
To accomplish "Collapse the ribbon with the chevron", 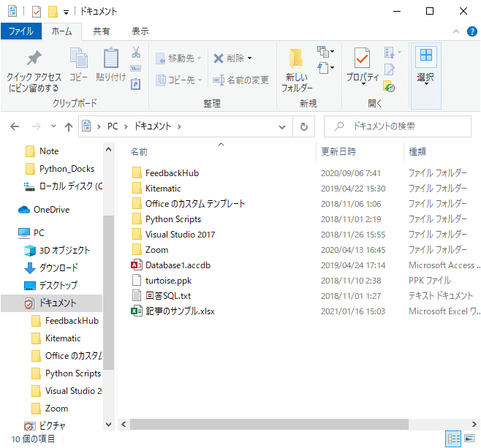I will 456,31.
